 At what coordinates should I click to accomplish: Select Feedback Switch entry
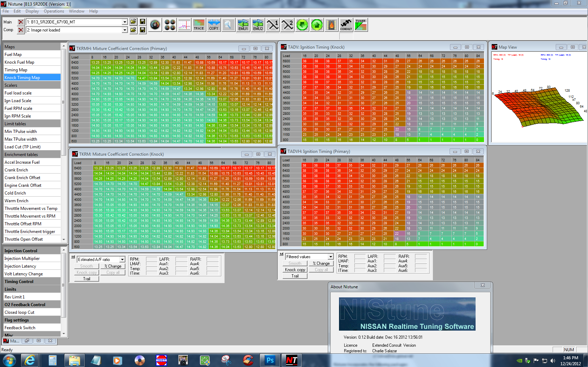tap(32, 328)
